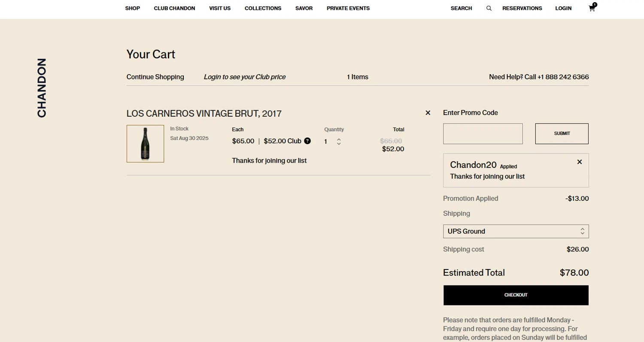This screenshot has height=342, width=644.
Task: Open the PRIVATE EVENTS menu
Action: coord(348,8)
